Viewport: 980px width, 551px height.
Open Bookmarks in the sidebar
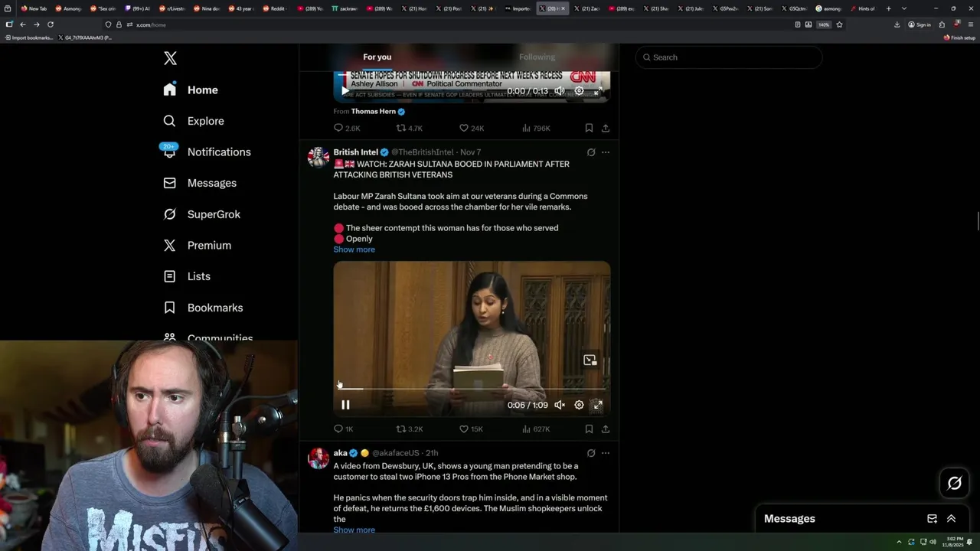[203, 308]
